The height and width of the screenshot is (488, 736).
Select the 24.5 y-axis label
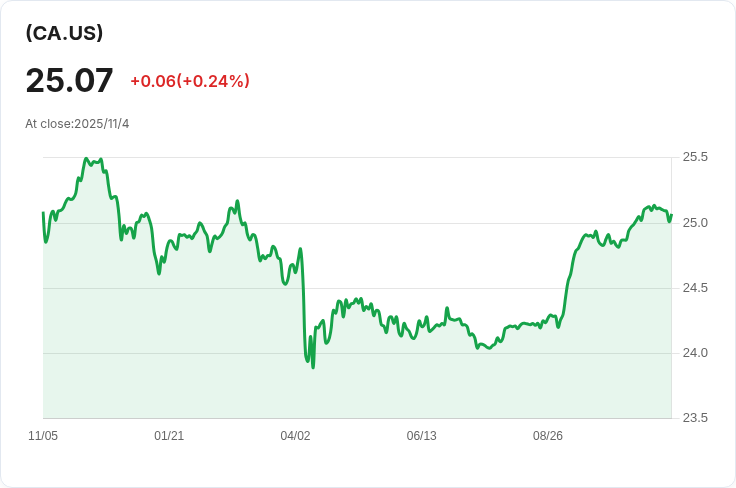(695, 288)
